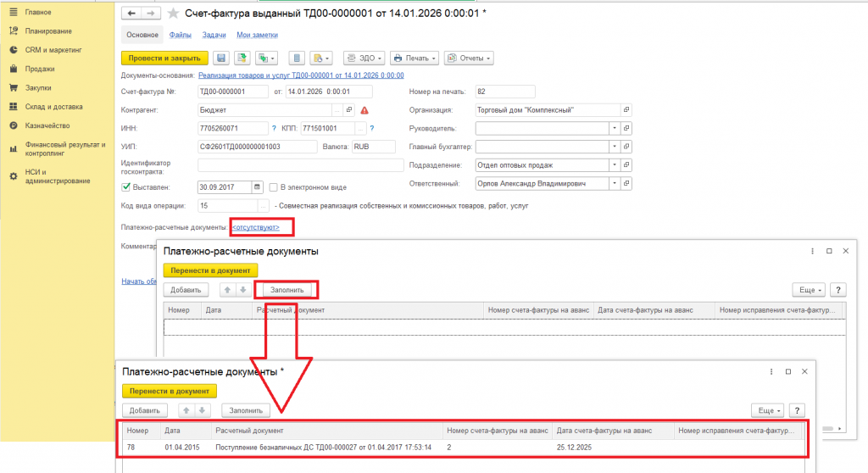The width and height of the screenshot is (868, 473).
Task: Expand the Подразделение dropdown arrow
Action: click(615, 164)
